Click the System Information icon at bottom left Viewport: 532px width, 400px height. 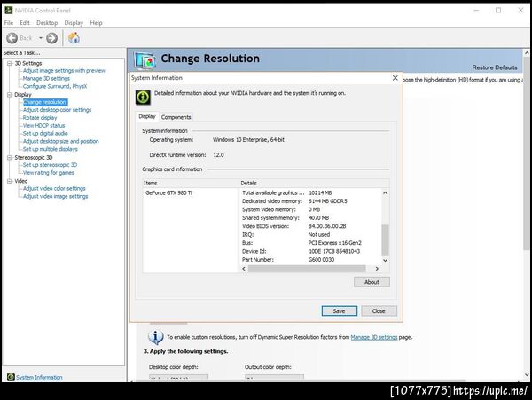pyautogui.click(x=11, y=377)
